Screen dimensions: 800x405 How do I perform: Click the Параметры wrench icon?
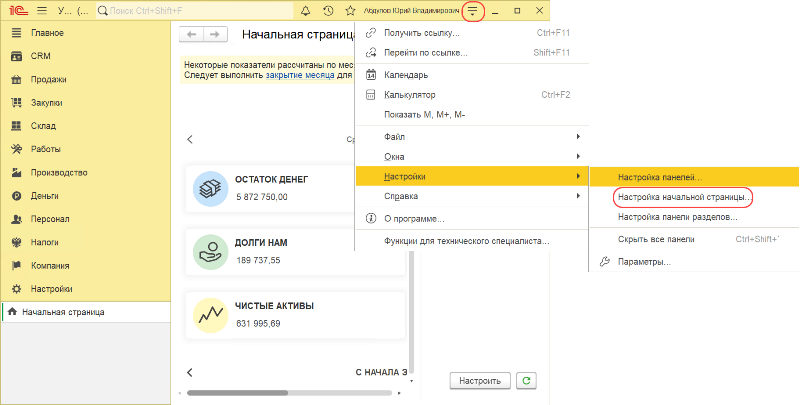pyautogui.click(x=605, y=262)
